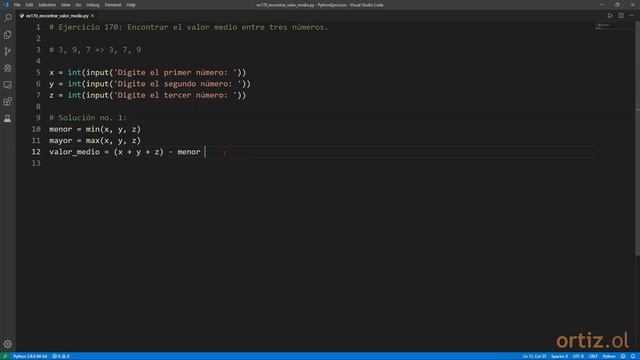The image size is (640, 360).
Task: Click line number 5 in gutter
Action: (38, 72)
